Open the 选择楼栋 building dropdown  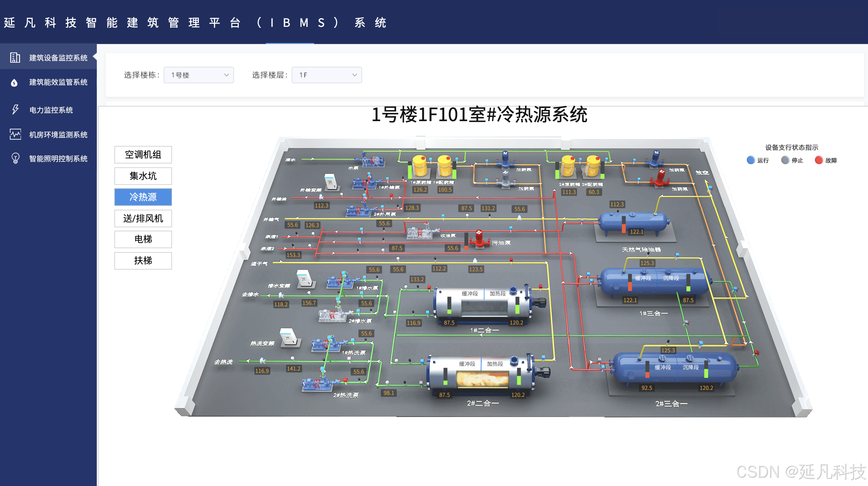pos(198,75)
